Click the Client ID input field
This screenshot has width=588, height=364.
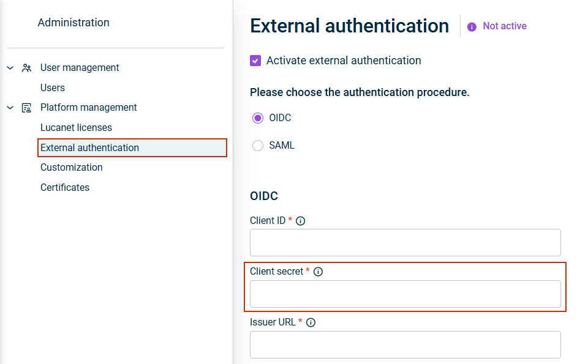click(x=405, y=243)
